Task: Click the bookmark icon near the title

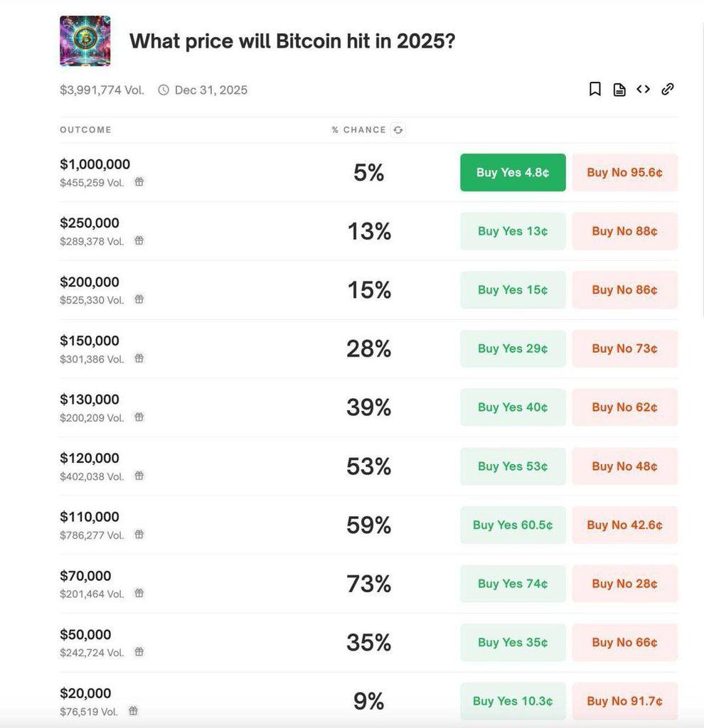Action: pos(595,89)
